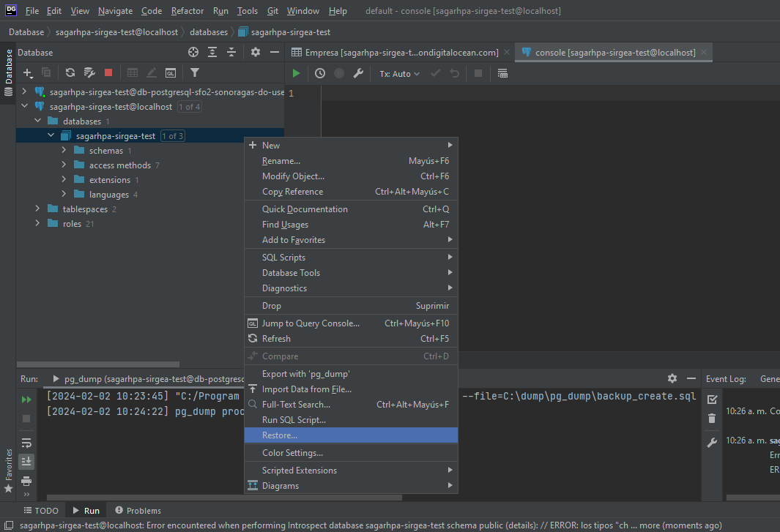This screenshot has width=780, height=532.
Task: Select Modify Object... in context menu
Action: 351,176
